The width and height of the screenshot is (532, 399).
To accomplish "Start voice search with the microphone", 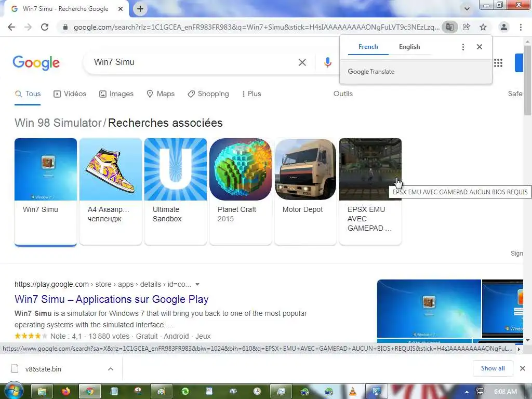I will [x=327, y=62].
